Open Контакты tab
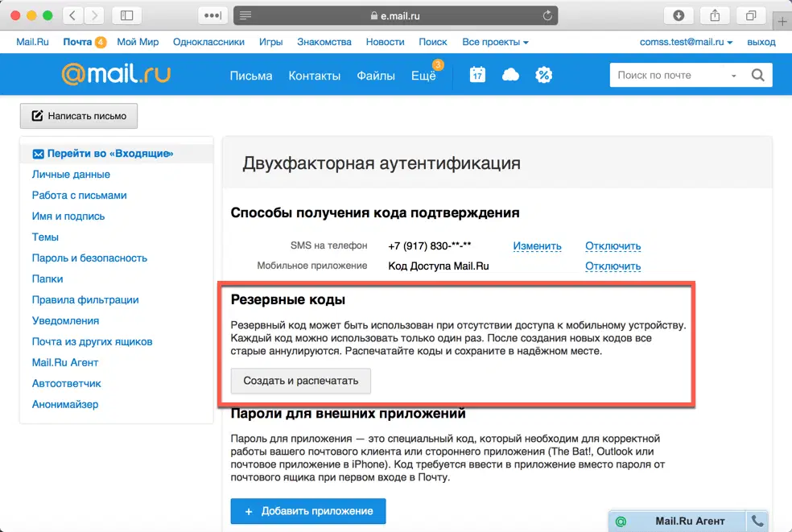 click(314, 76)
